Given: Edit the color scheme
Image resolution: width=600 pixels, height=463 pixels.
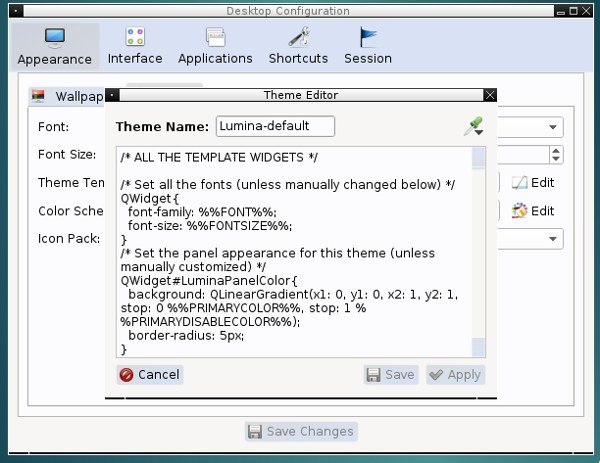Looking at the screenshot, I should [533, 211].
